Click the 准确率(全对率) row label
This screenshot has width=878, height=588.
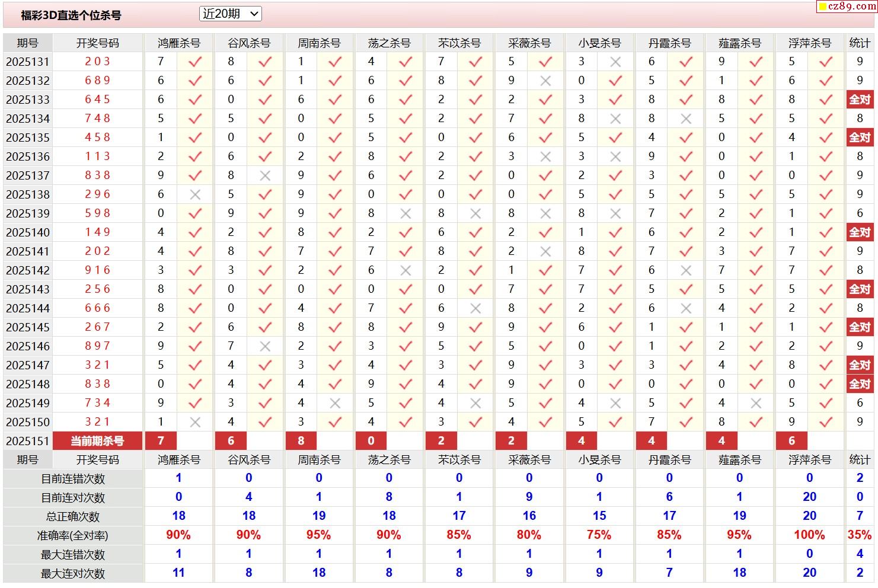coord(73,536)
